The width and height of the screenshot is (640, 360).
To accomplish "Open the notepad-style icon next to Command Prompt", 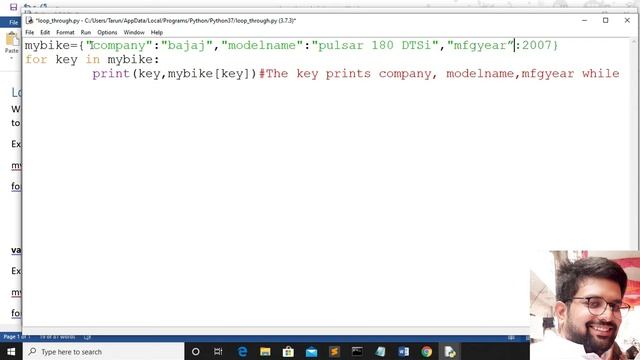I will pos(380,352).
